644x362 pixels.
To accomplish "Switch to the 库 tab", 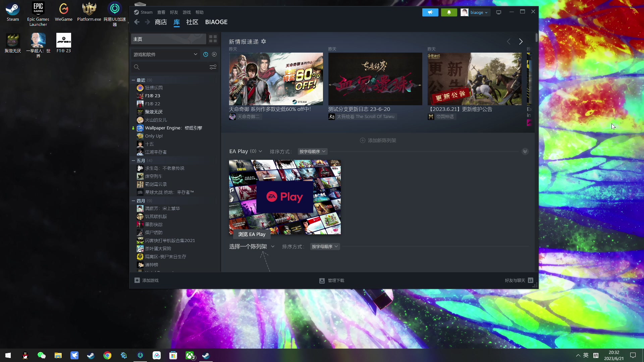I will click(177, 22).
